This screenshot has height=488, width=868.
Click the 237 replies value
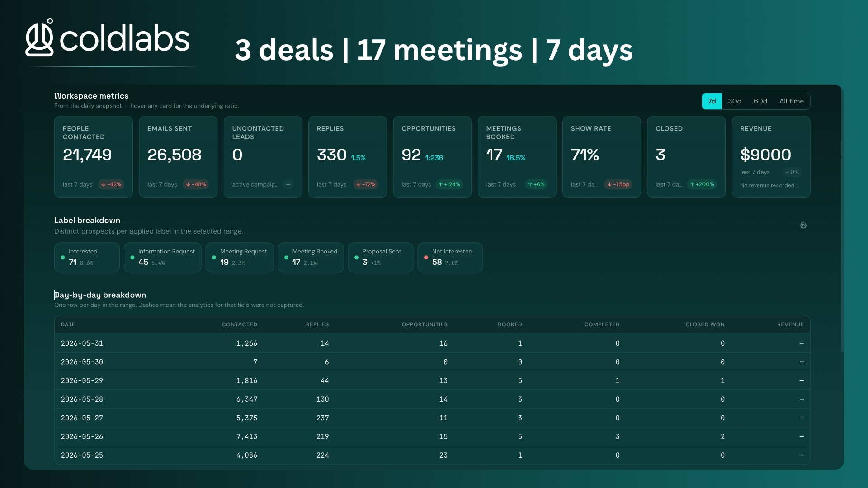322,418
